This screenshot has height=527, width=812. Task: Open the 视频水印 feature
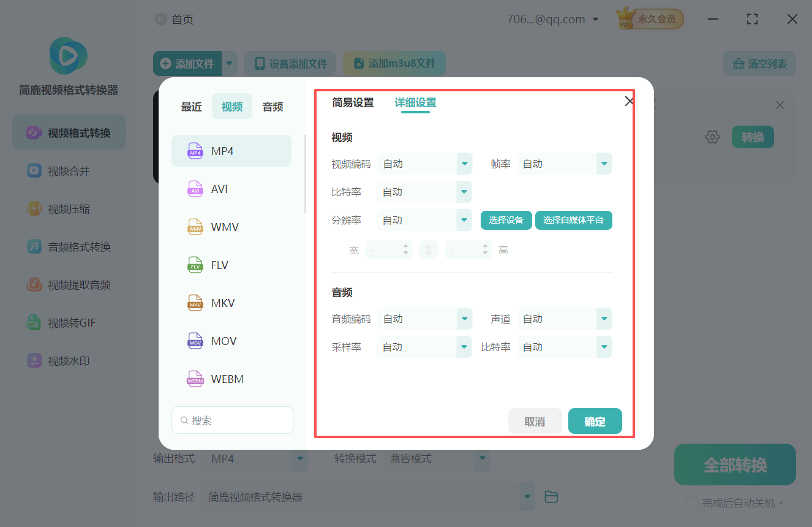pyautogui.click(x=67, y=360)
